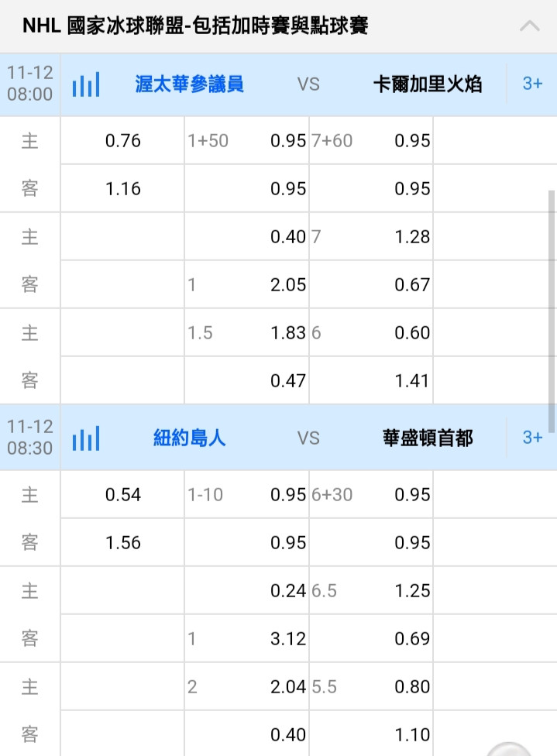Select total 6+30 odds 0.95

point(371,495)
